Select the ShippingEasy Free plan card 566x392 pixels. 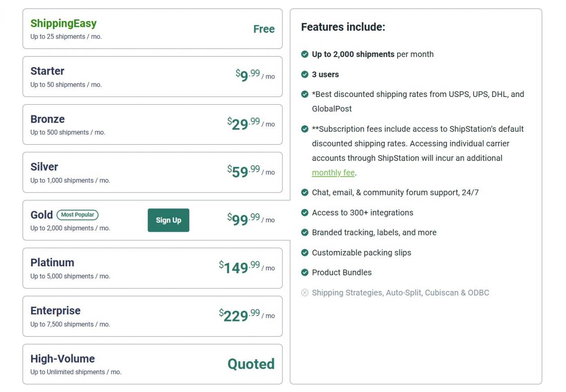(x=152, y=29)
